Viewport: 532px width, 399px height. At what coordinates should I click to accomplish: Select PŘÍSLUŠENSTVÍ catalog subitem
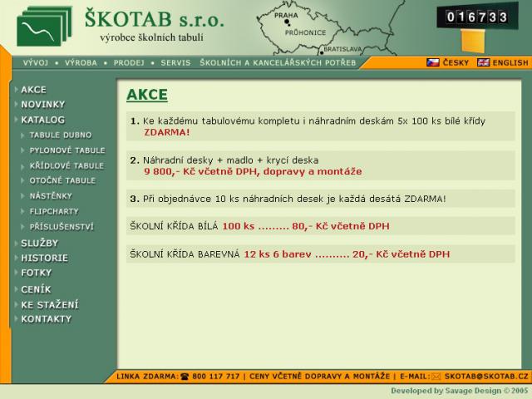(x=62, y=227)
